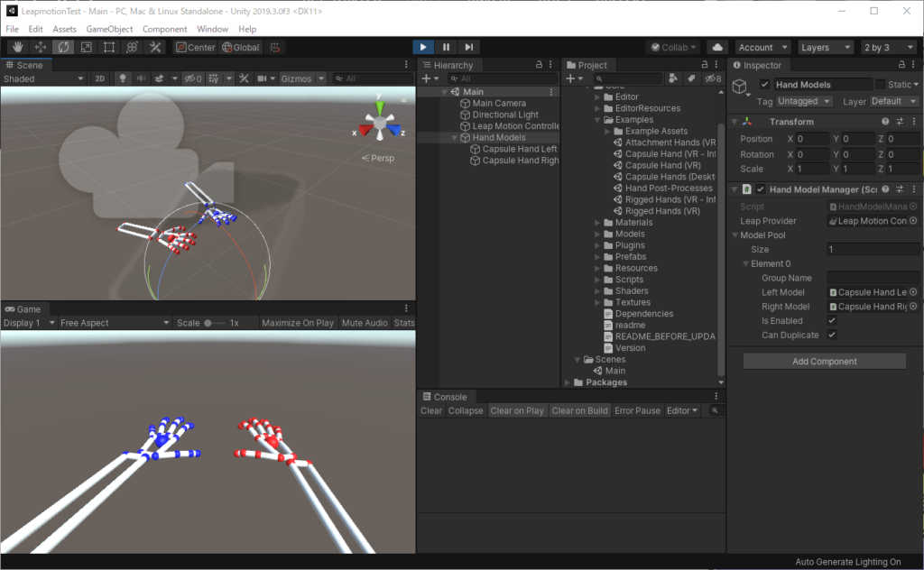Open Transform preset settings icon

pos(900,121)
